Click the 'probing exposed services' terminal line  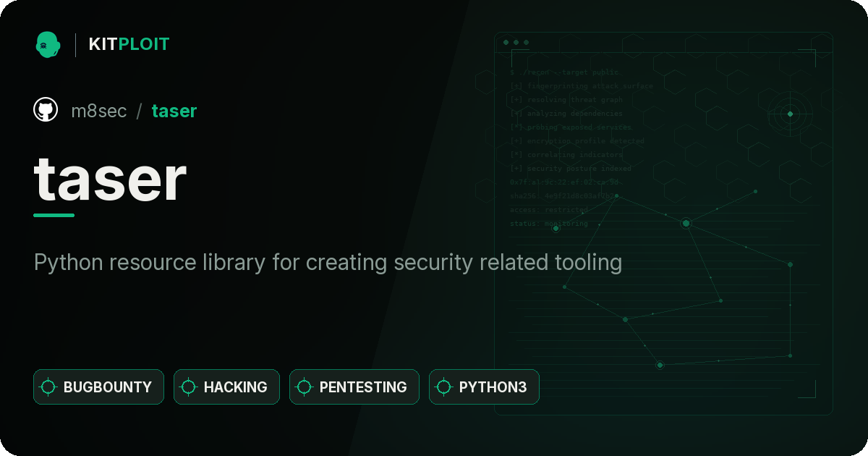click(x=571, y=127)
